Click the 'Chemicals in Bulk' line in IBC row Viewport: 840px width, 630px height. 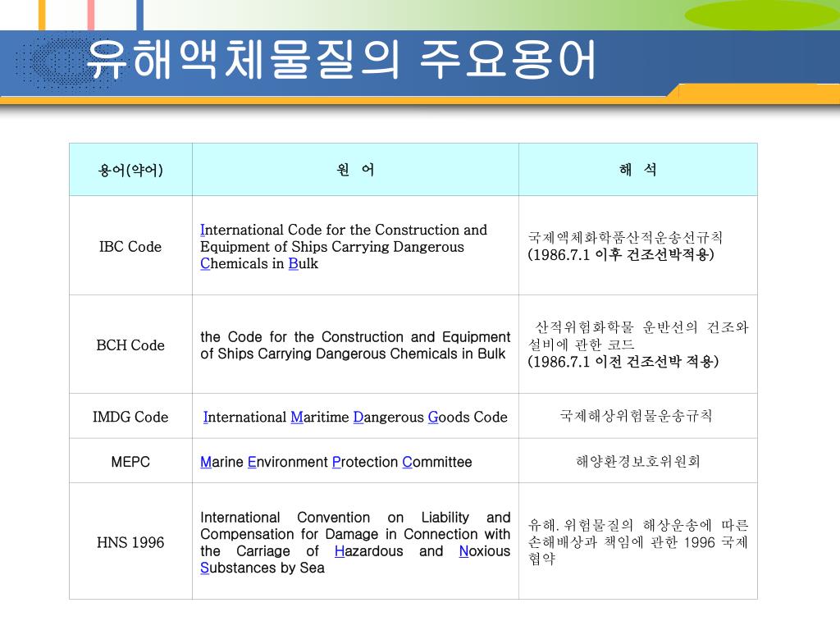pyautogui.click(x=258, y=263)
